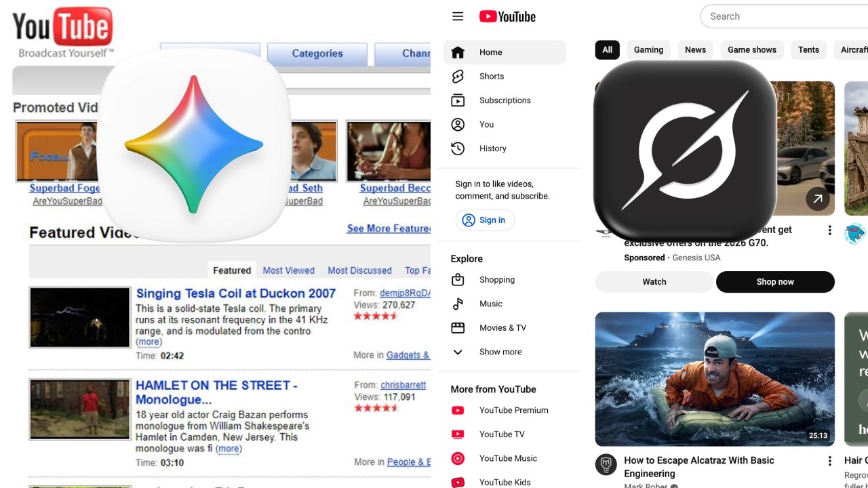Open the See More Featured link
The image size is (868, 488).
click(x=389, y=229)
